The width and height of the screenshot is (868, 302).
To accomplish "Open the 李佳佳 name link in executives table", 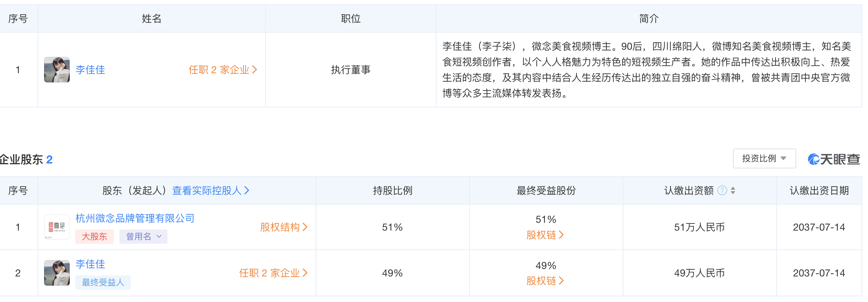I will 90,70.
